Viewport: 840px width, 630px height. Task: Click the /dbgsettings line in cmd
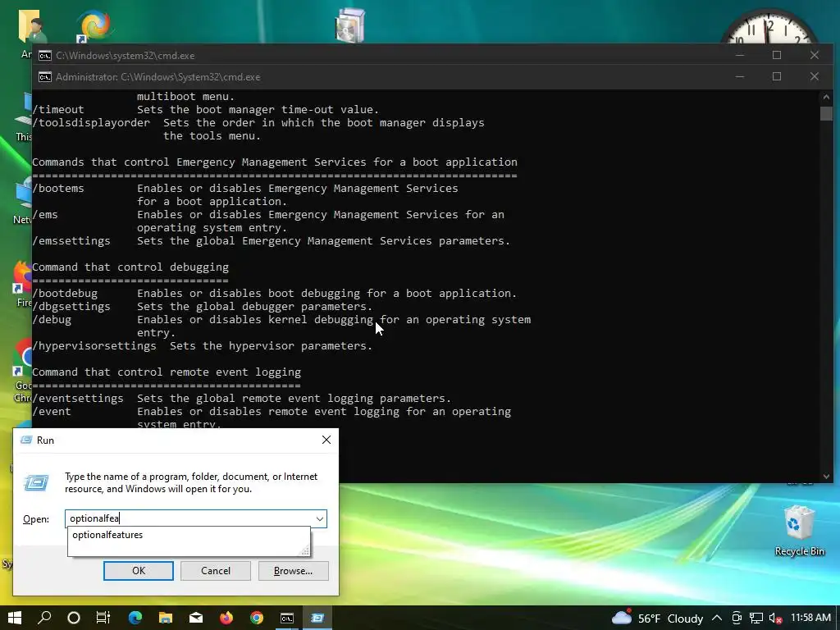pyautogui.click(x=202, y=307)
